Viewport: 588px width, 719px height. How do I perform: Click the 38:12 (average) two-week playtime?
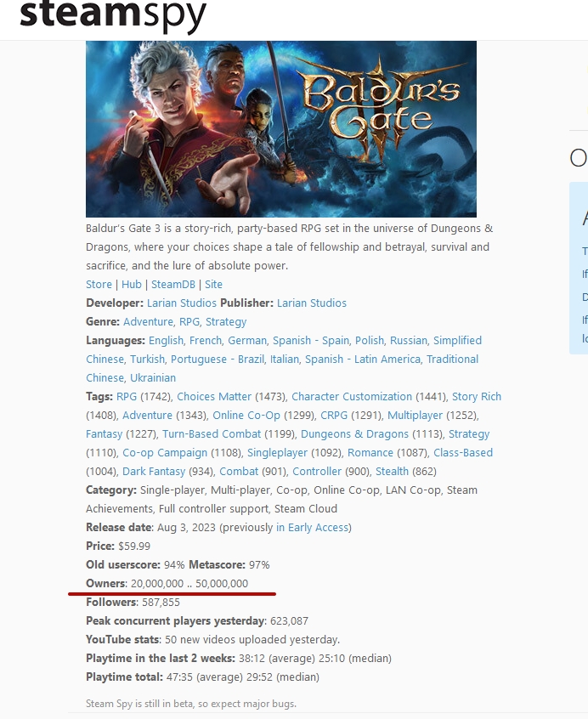[277, 659]
